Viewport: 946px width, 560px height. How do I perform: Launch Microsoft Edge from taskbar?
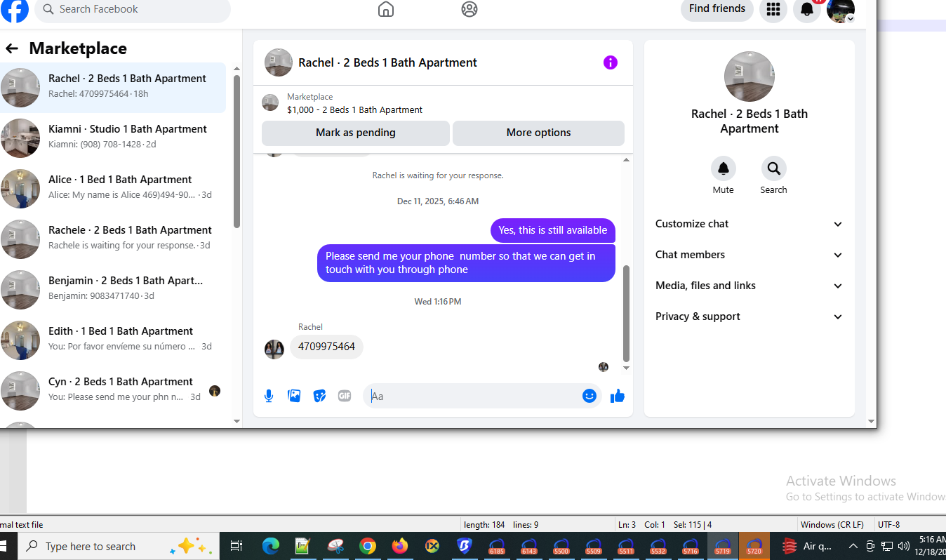[x=271, y=546]
